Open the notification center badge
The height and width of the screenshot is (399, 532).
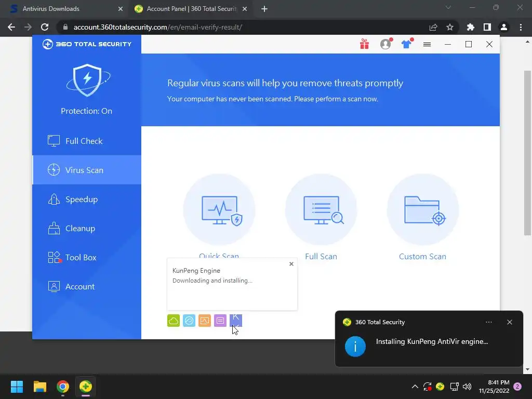click(517, 387)
